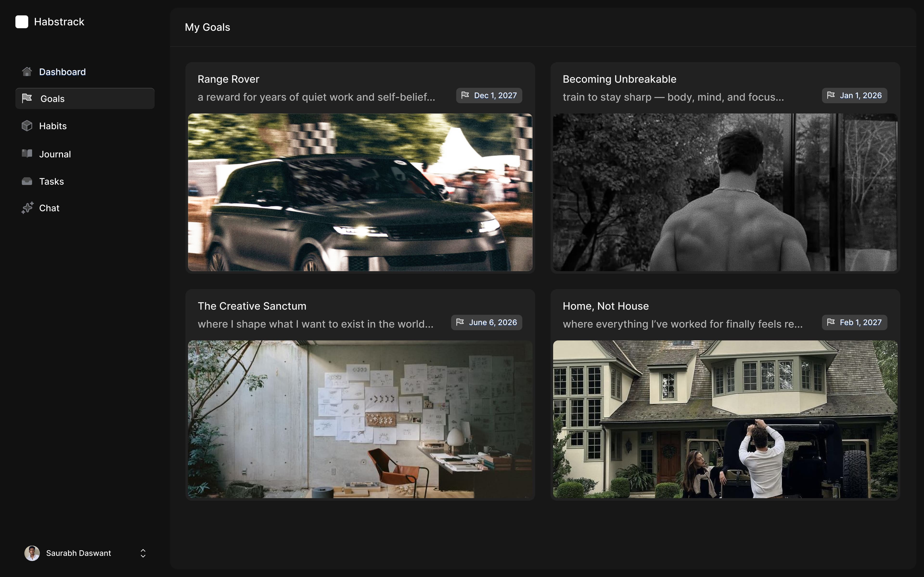This screenshot has height=577, width=924.
Task: Click the Habits cube icon
Action: (x=27, y=126)
